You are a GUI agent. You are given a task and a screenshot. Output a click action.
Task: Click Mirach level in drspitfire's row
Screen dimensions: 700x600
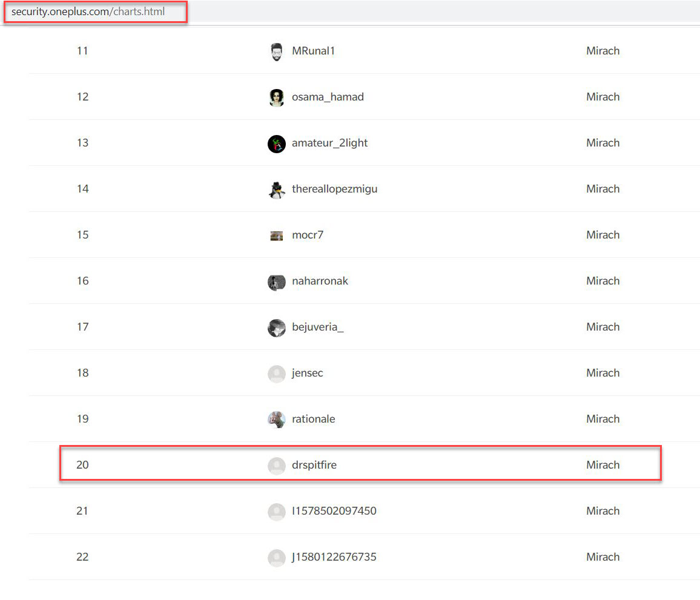pyautogui.click(x=603, y=465)
